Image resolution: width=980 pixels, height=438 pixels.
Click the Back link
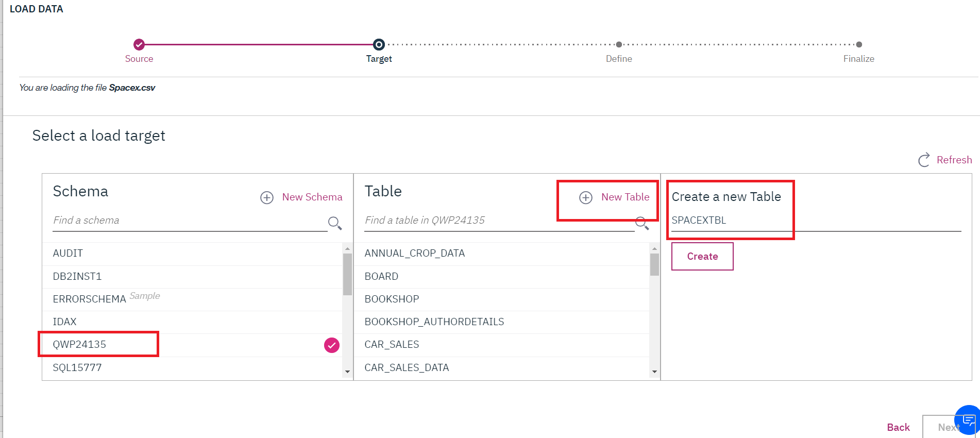pos(898,427)
